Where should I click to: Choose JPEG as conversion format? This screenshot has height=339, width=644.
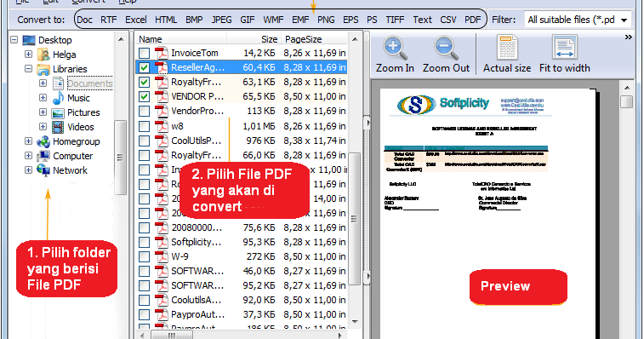[x=221, y=20]
